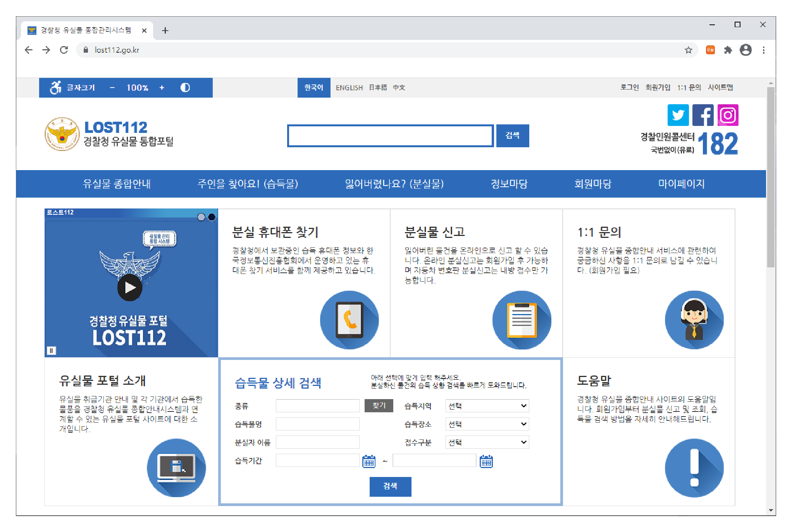Expand the 습득장소 dropdown

tap(487, 424)
